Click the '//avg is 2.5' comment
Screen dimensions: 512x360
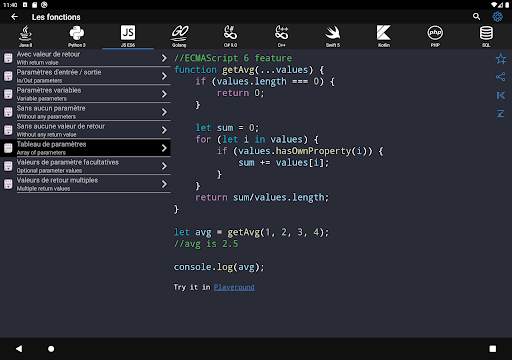pyautogui.click(x=206, y=244)
